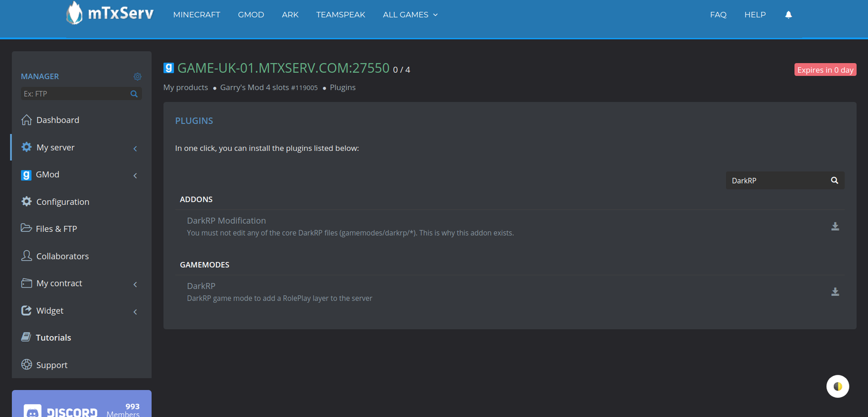The height and width of the screenshot is (417, 868).
Task: Open notifications bell in header
Action: [788, 15]
